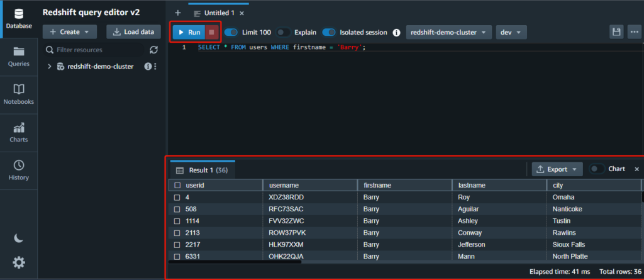Check the box for userid 508 row
644x280 pixels.
[177, 209]
